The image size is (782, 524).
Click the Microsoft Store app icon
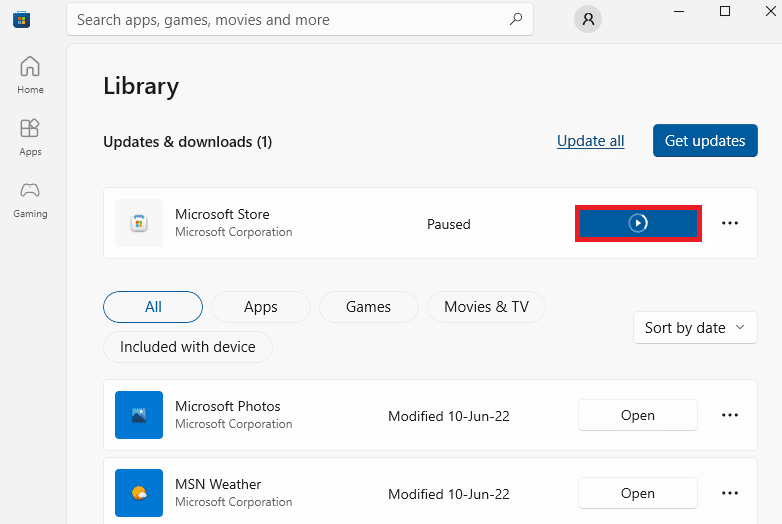pyautogui.click(x=139, y=223)
